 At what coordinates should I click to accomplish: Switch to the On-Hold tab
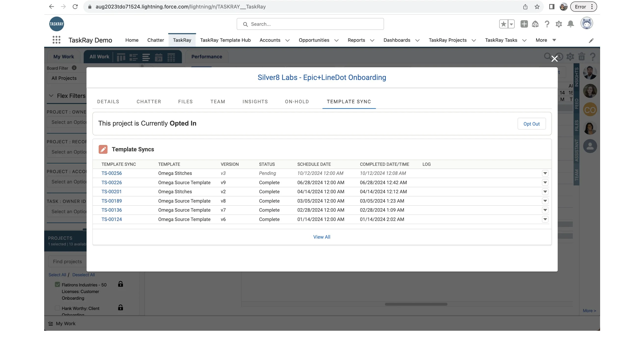click(x=297, y=102)
